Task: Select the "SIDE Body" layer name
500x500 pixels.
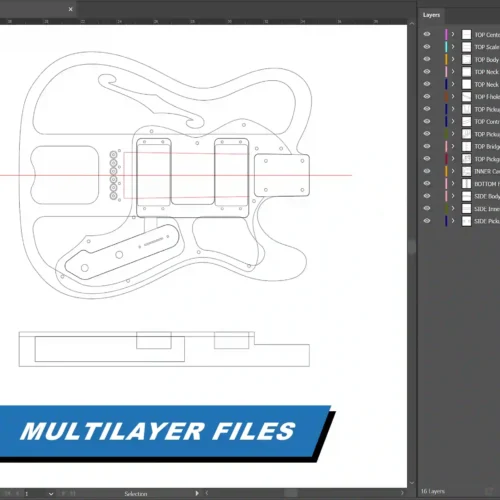Action: tap(487, 196)
